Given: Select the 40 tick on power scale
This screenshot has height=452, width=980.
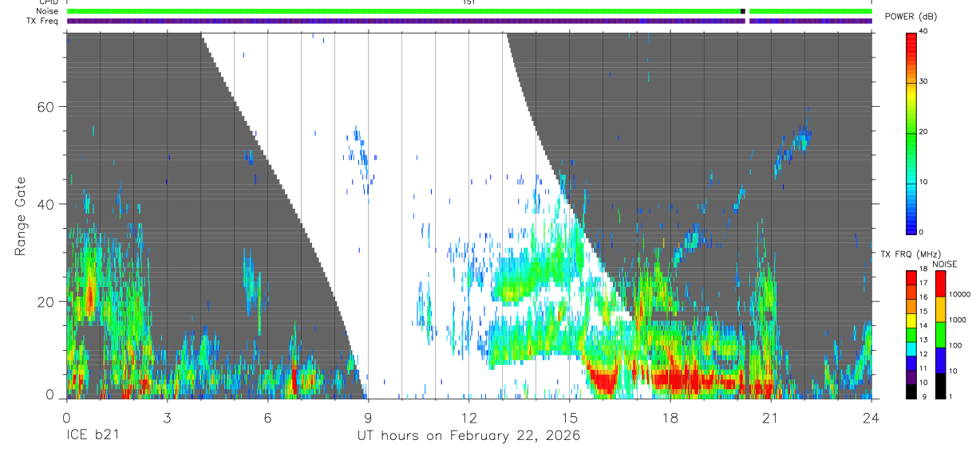Looking at the screenshot, I should pos(924,31).
